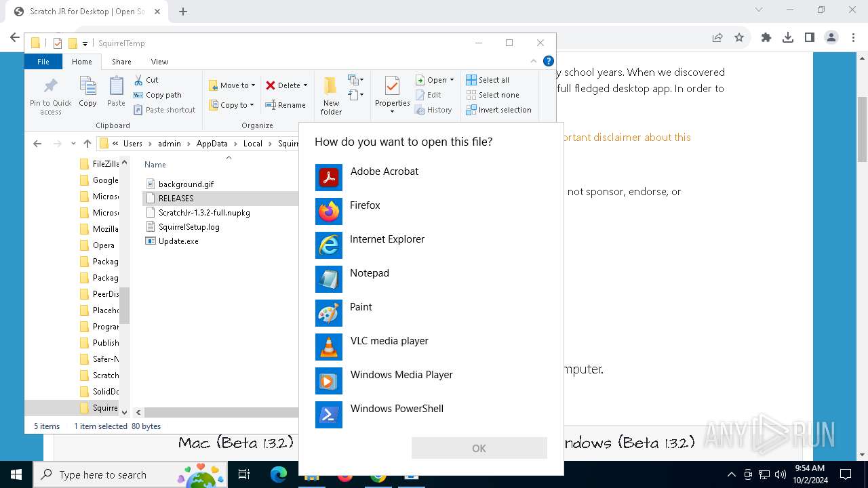Screen dimensions: 868x488
Task: Click Select none in ribbon
Action: [x=492, y=95]
